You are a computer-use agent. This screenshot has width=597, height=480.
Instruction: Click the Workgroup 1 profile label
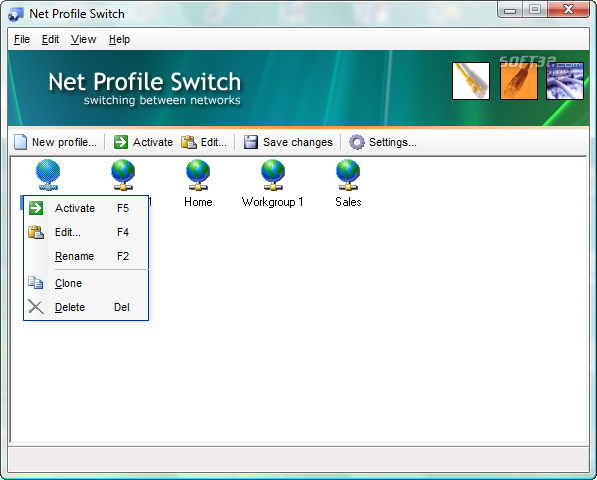click(x=272, y=202)
